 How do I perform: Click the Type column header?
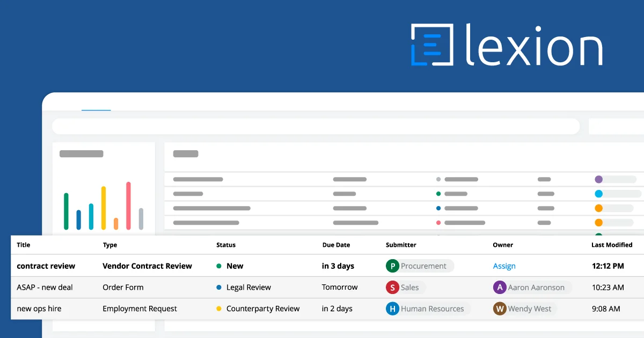click(110, 245)
